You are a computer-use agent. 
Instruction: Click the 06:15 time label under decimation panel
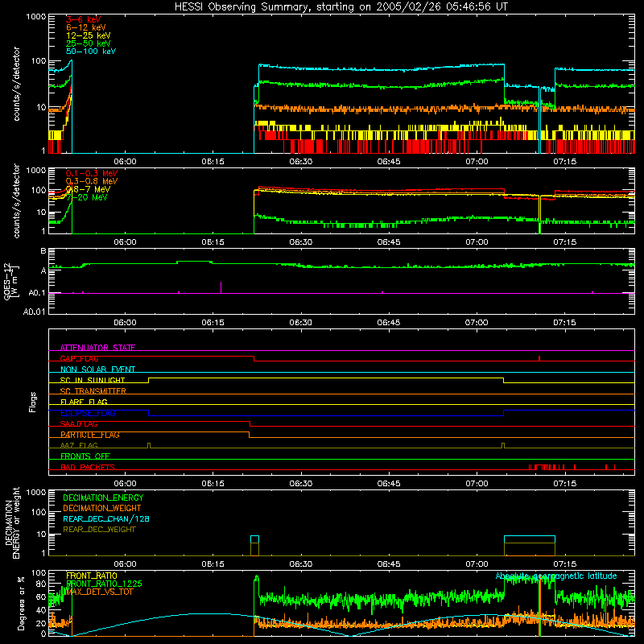(213, 564)
